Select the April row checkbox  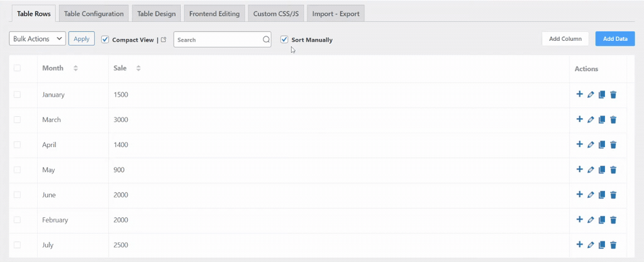pyautogui.click(x=17, y=145)
